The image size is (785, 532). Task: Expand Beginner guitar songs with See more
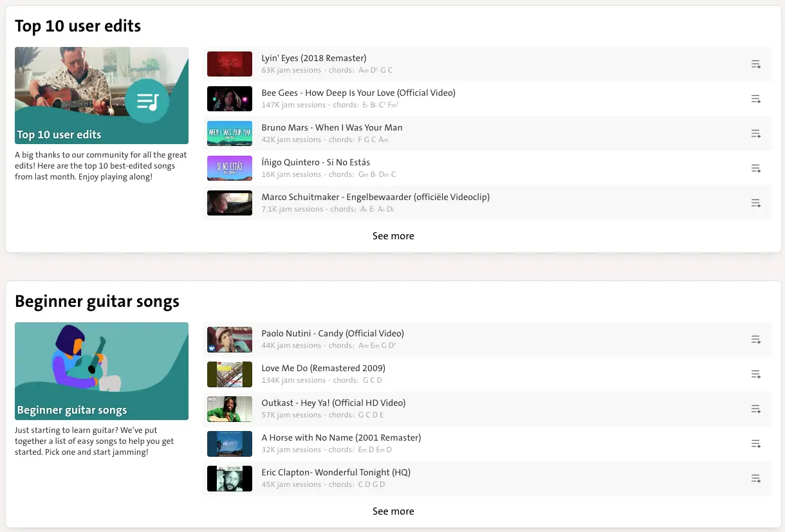pyautogui.click(x=393, y=511)
